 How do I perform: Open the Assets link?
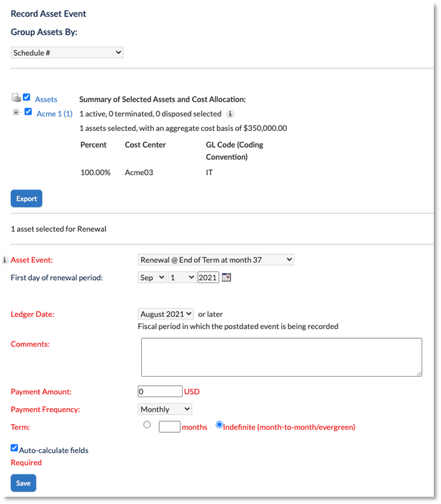point(46,100)
